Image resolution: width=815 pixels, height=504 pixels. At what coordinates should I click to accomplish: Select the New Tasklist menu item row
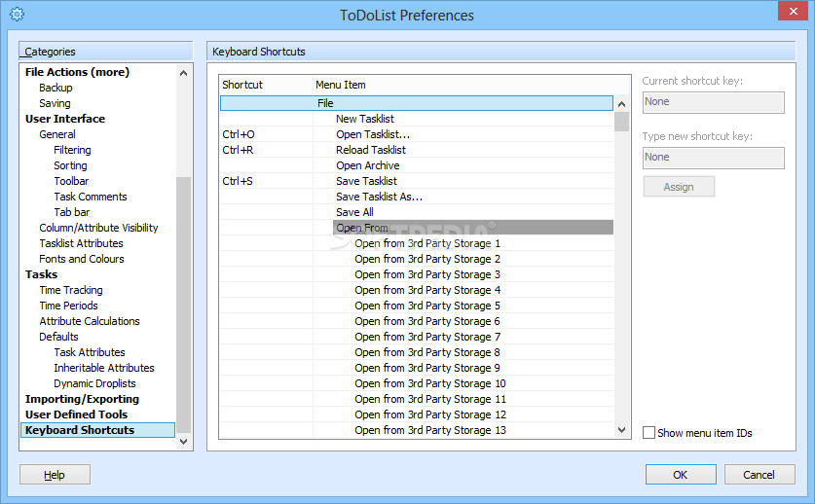click(417, 119)
